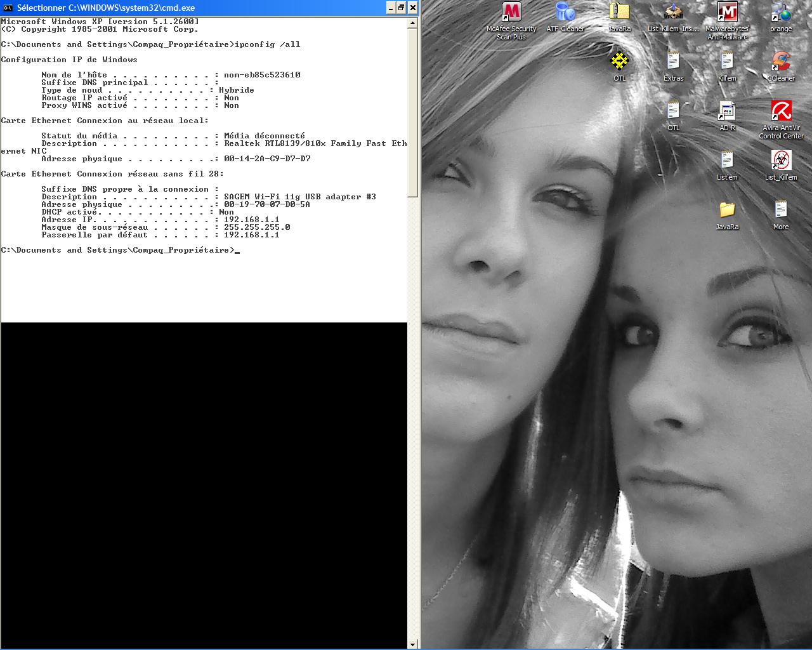Click the 'Configuration IP de Windows' line

tap(69, 60)
